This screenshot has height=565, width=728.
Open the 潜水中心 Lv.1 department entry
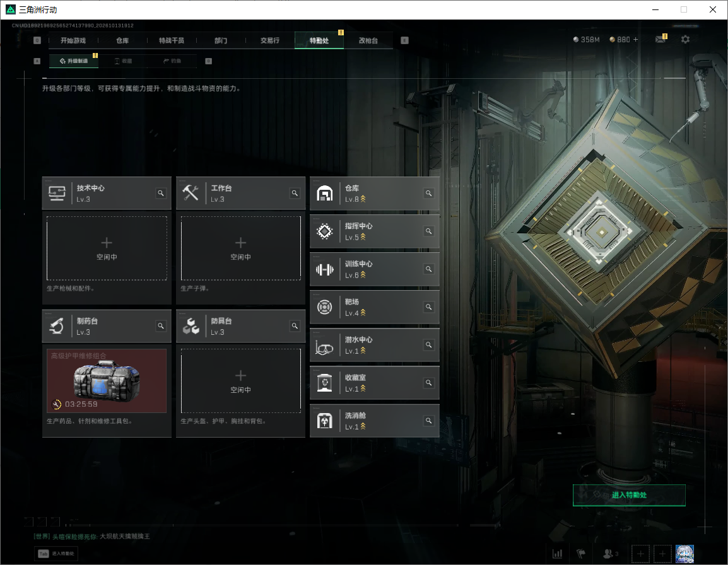pos(374,345)
